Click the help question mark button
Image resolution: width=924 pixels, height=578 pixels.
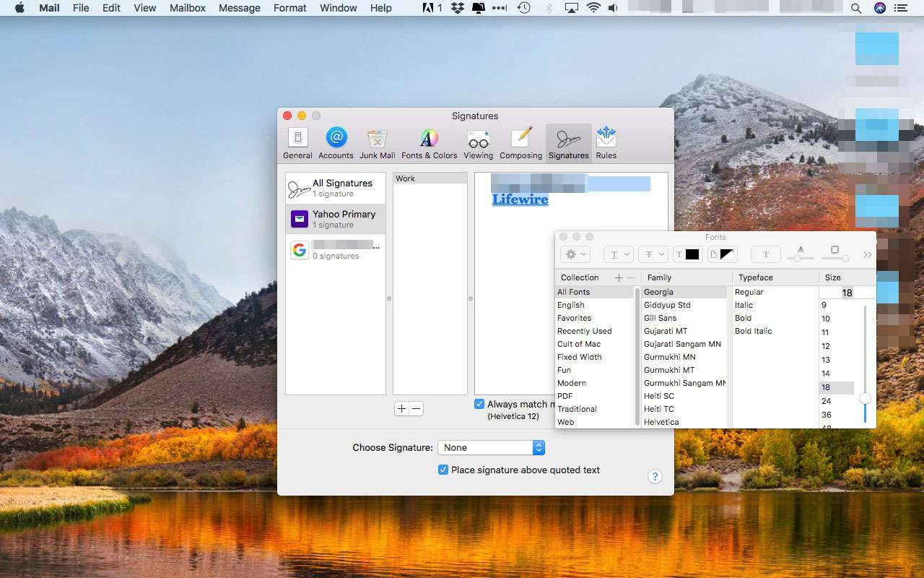pyautogui.click(x=655, y=477)
